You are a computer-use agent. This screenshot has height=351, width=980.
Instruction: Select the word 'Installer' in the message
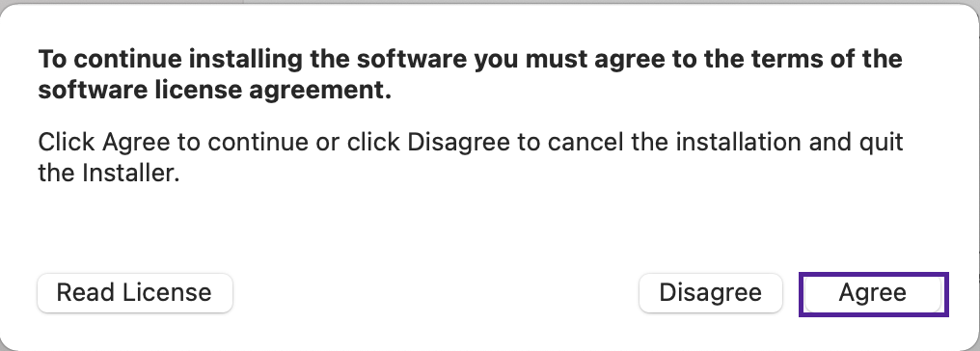pos(130,174)
